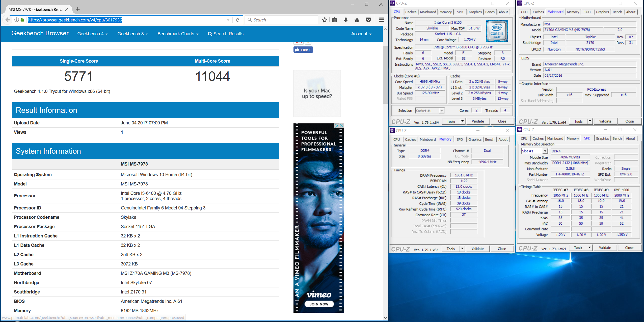The image size is (644, 322).
Task: Click the Intel Core i3 logo in CPU-Z
Action: [497, 31]
